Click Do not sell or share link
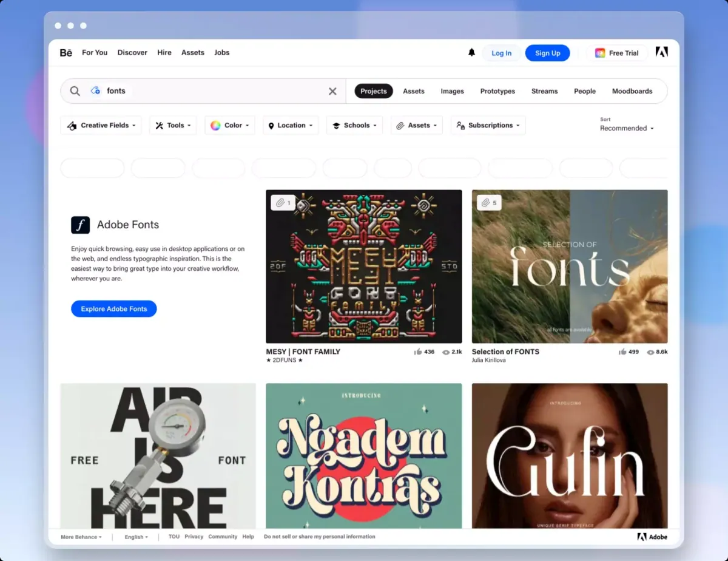728x561 pixels. tap(320, 537)
